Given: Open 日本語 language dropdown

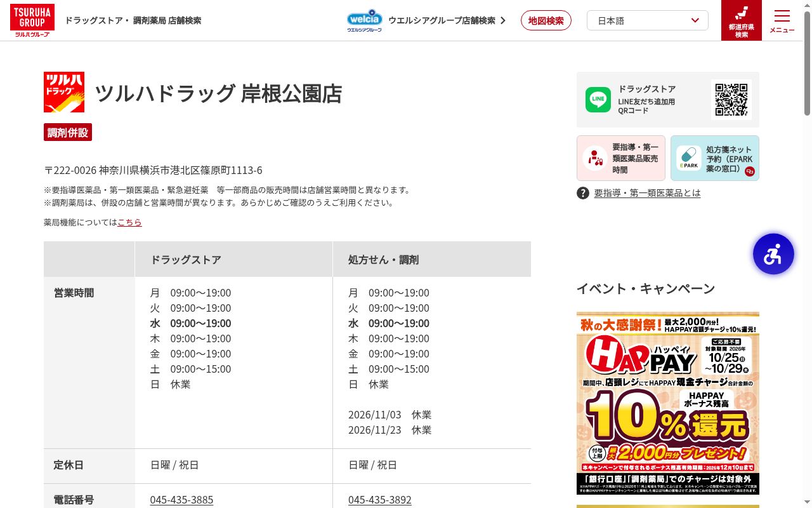Looking at the screenshot, I should coord(648,20).
